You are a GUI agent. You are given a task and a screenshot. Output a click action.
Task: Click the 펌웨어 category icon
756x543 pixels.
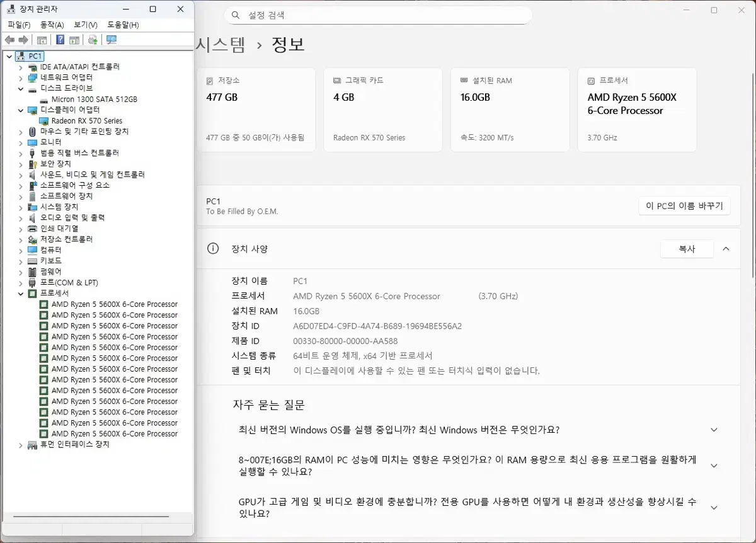click(33, 271)
